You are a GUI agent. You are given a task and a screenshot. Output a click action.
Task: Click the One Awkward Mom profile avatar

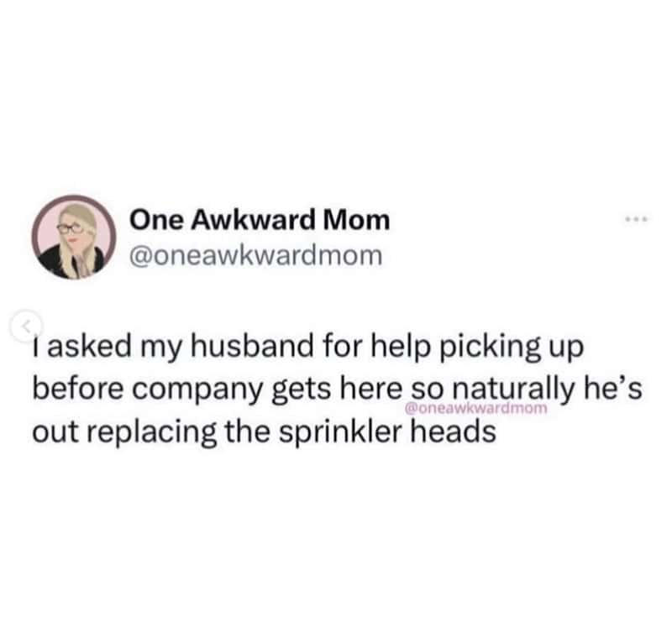73,238
